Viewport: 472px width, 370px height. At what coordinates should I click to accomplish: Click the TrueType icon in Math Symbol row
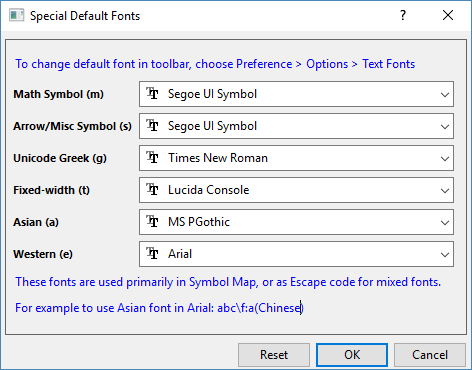pos(152,93)
